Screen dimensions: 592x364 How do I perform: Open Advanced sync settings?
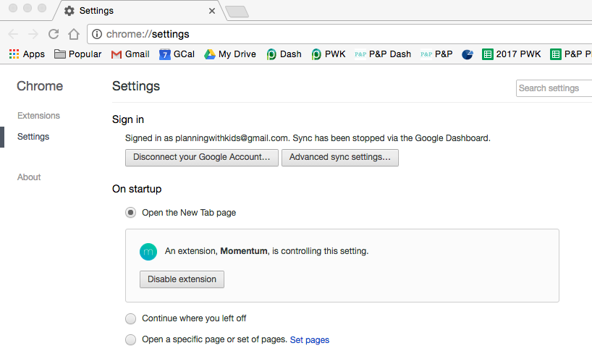click(x=339, y=157)
